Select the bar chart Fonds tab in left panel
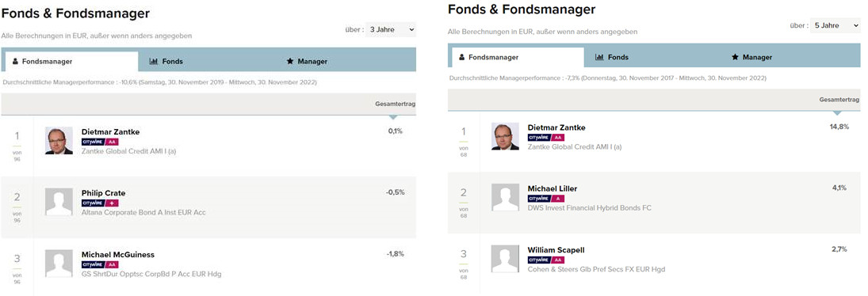868x296 pixels. 166,61
